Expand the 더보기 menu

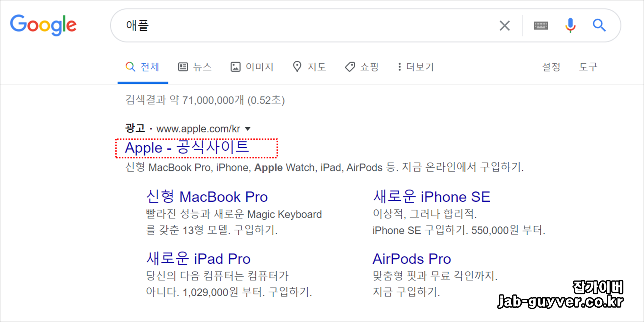[x=415, y=67]
